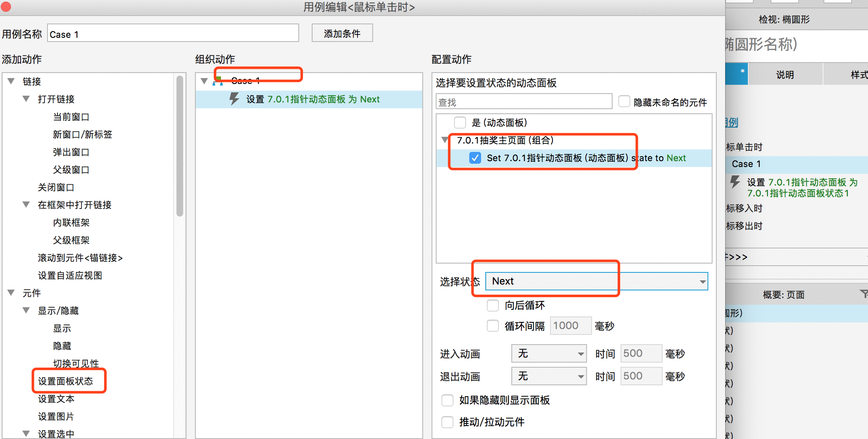This screenshot has height=439, width=868.
Task: Switch to the 样式 tab in inspector
Action: coord(845,75)
